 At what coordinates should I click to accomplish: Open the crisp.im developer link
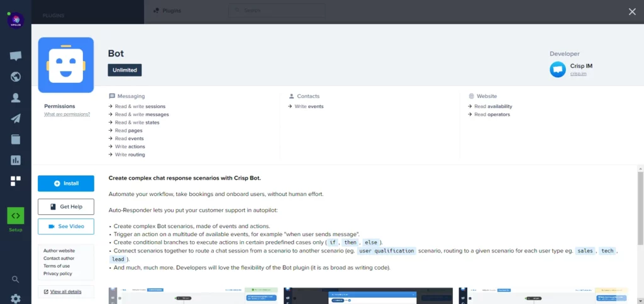click(x=579, y=73)
